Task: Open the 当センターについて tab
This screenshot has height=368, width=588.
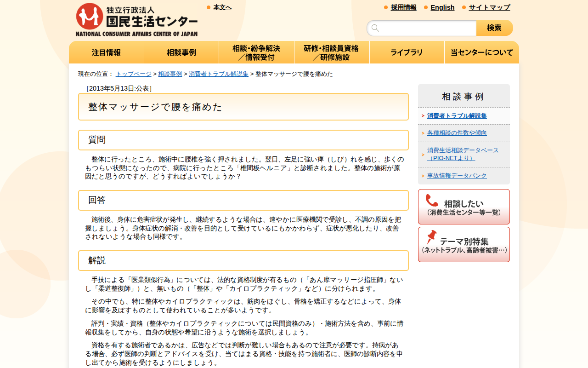Action: [482, 52]
